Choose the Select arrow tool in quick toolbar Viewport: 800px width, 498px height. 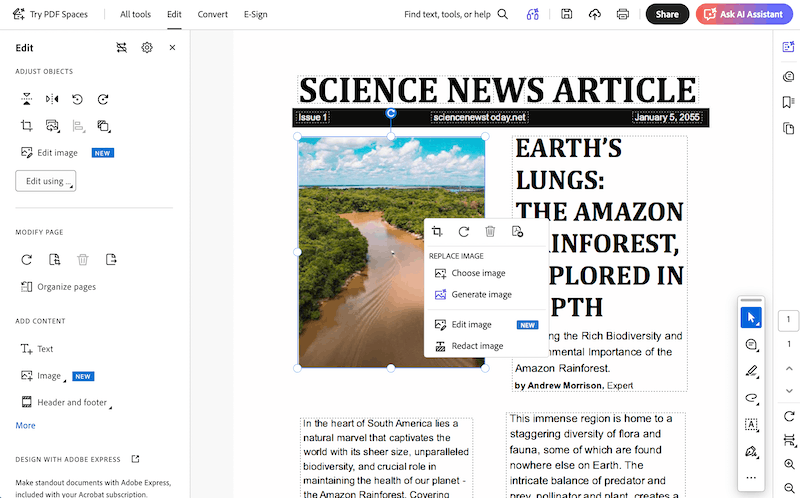click(751, 317)
